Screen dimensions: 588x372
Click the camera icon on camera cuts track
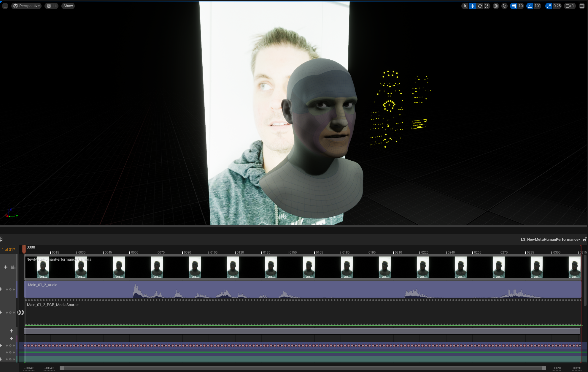click(x=13, y=267)
